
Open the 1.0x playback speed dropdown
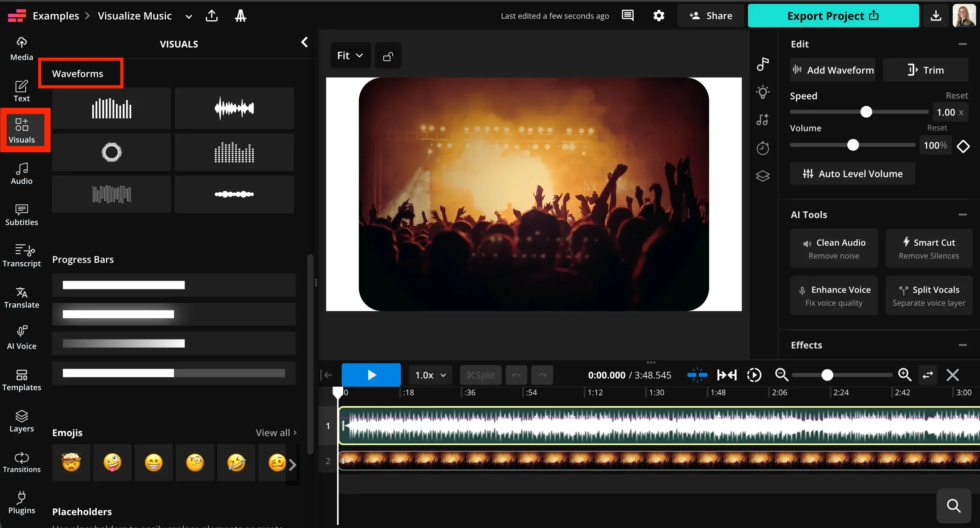click(430, 375)
